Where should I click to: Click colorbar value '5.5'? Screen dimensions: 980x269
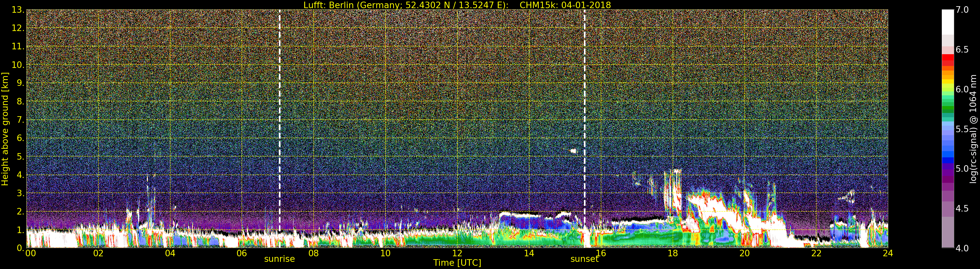962,129
